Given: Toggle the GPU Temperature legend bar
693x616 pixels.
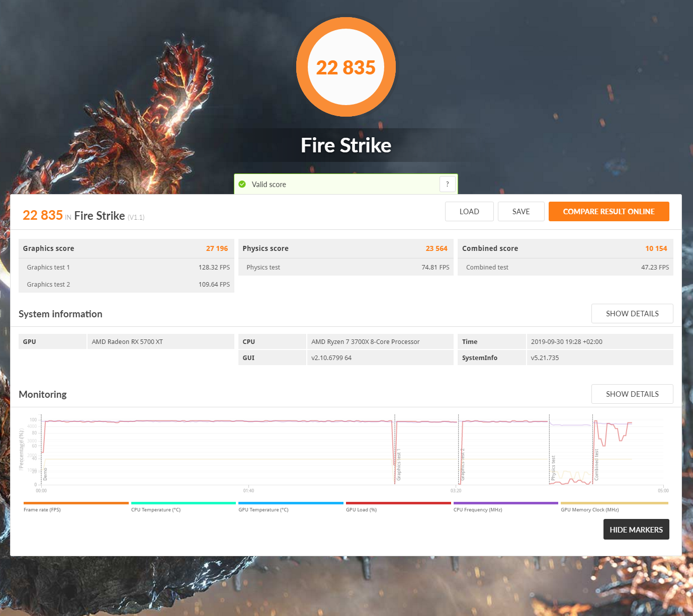Looking at the screenshot, I should tap(291, 503).
